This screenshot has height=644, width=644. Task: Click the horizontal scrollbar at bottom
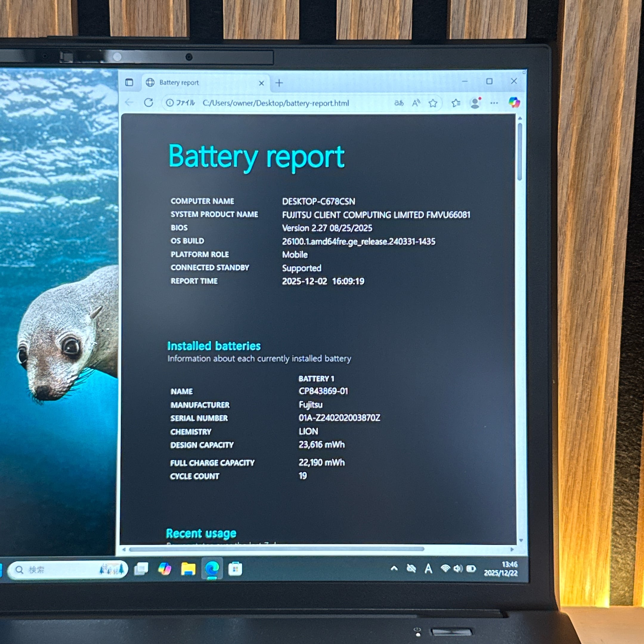coord(276,549)
